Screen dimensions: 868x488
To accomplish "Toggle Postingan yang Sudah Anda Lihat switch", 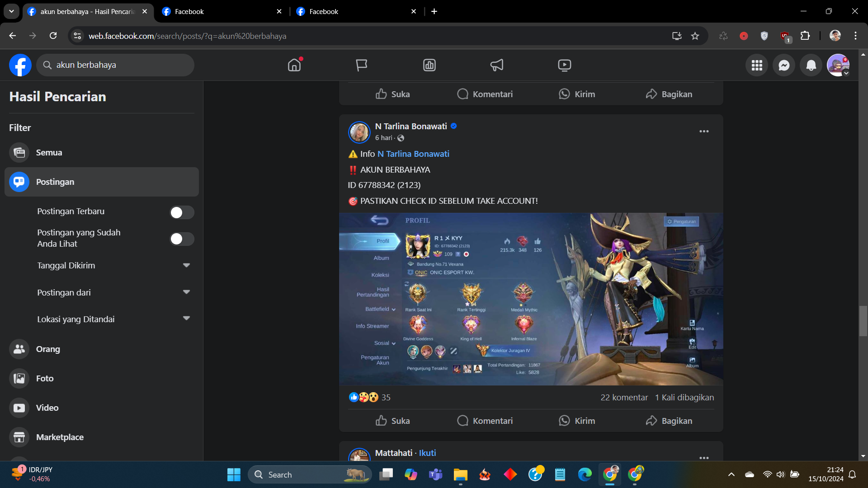I will 182,239.
